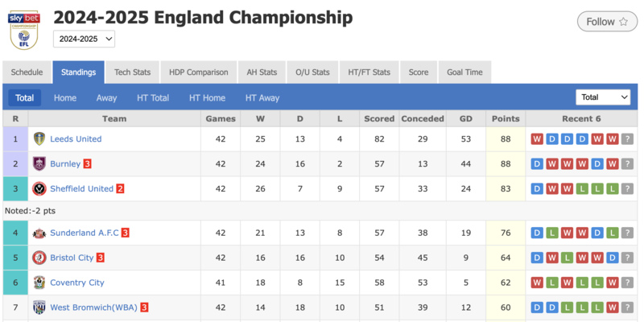Select the HT Away sub-tab

262,97
